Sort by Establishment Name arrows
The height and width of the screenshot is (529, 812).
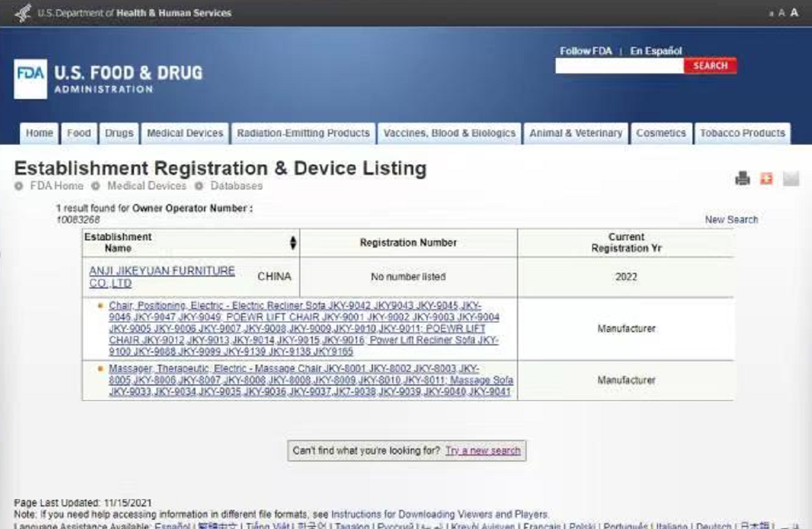tap(293, 243)
